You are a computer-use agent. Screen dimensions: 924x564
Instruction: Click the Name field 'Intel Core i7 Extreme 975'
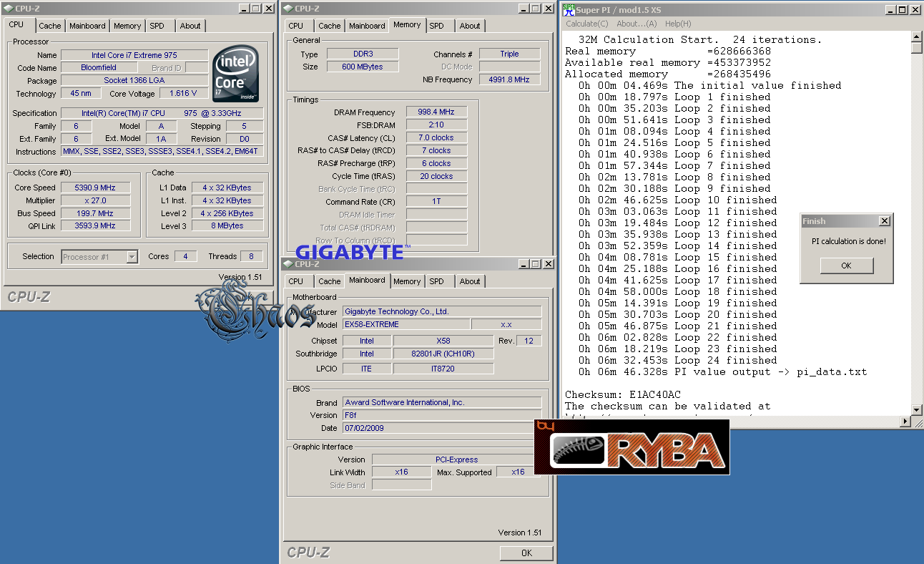coord(134,55)
